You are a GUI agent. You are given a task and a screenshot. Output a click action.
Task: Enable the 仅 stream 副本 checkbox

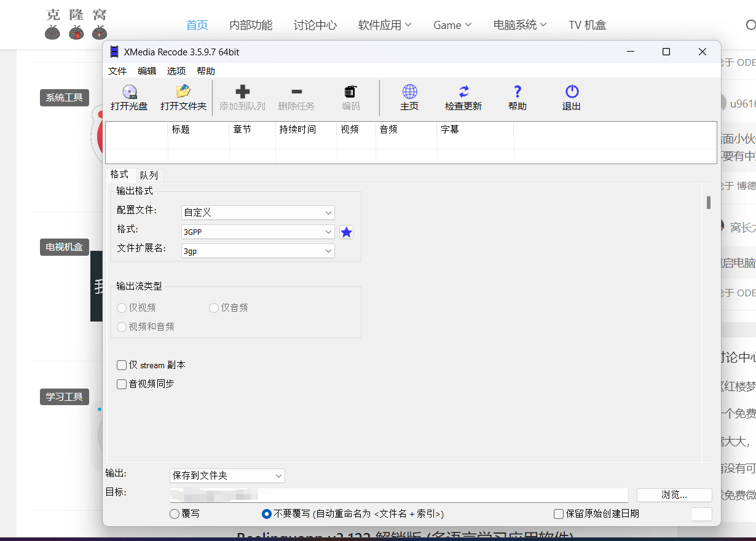click(x=122, y=365)
